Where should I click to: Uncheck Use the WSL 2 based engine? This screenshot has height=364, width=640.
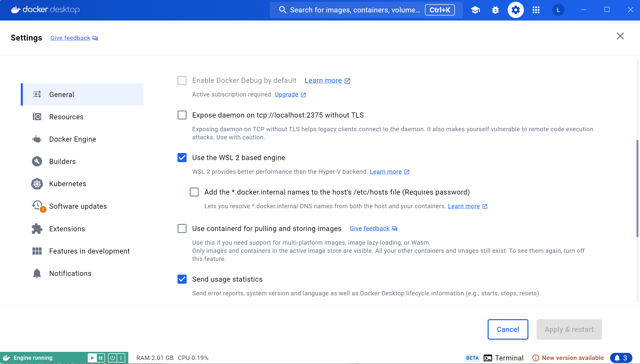click(x=182, y=158)
